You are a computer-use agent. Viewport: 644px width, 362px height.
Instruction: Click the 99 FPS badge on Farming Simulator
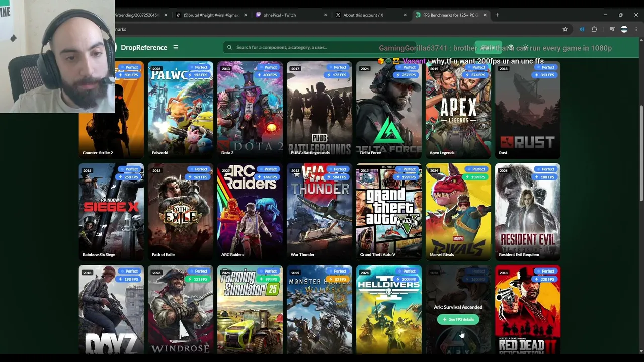coord(268,279)
